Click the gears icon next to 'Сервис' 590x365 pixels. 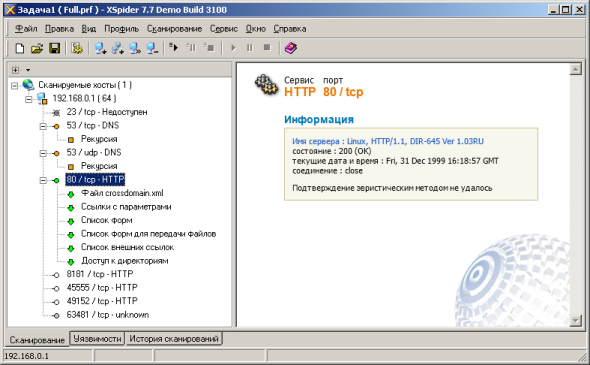click(x=266, y=85)
